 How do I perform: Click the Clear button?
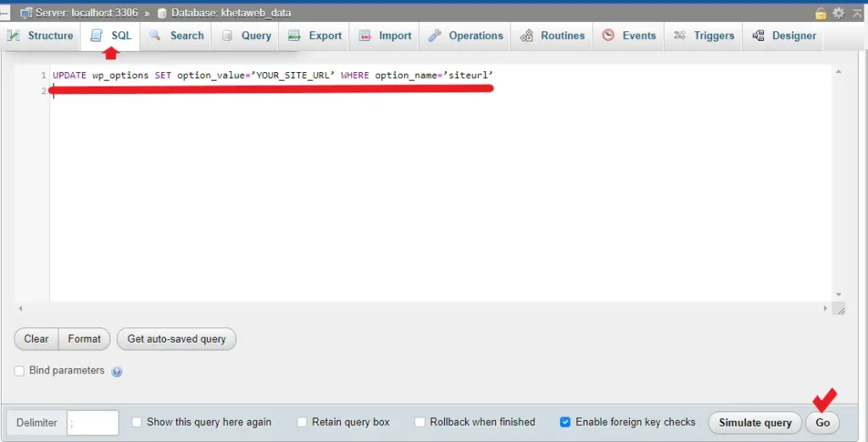pyautogui.click(x=36, y=339)
